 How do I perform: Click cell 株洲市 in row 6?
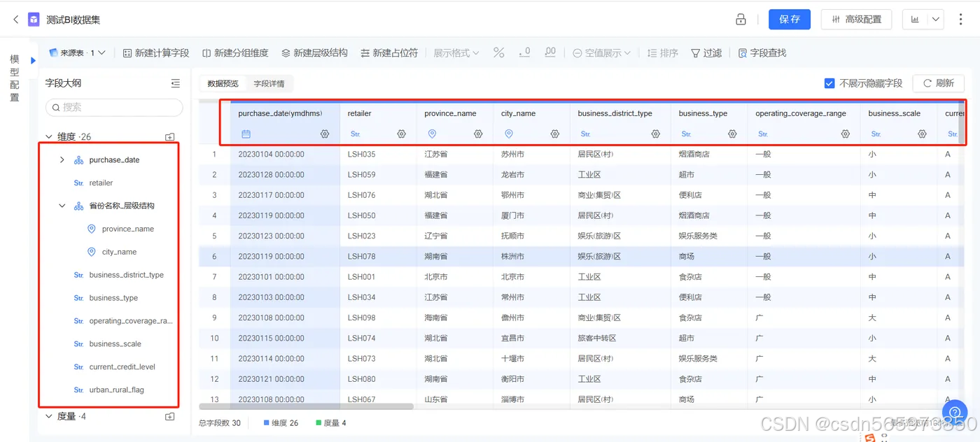tap(512, 257)
